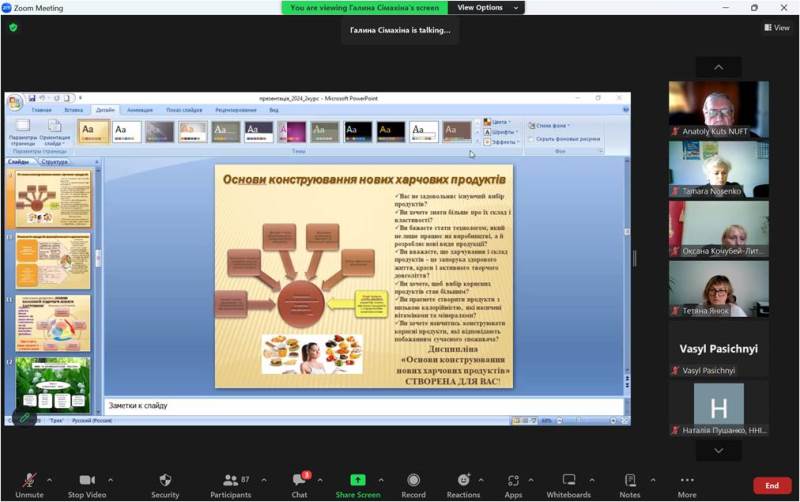The image size is (800, 502).
Task: Click the green encryption shield icon
Action: coord(13,28)
